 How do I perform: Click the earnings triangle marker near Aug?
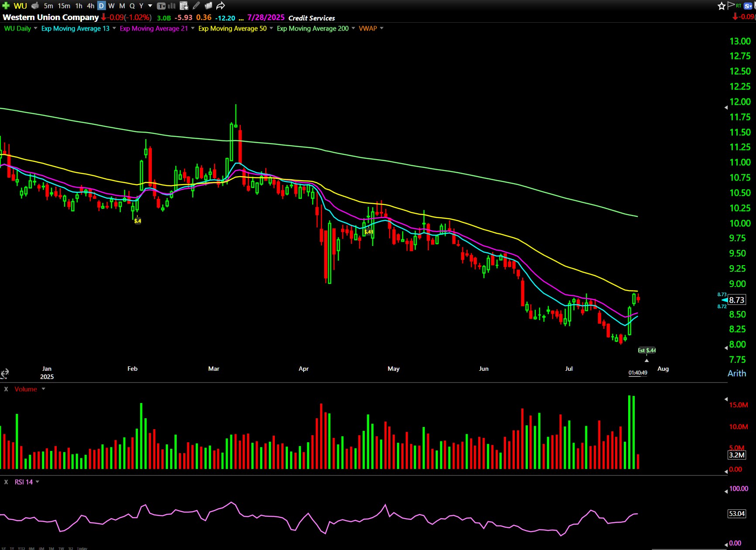(647, 360)
